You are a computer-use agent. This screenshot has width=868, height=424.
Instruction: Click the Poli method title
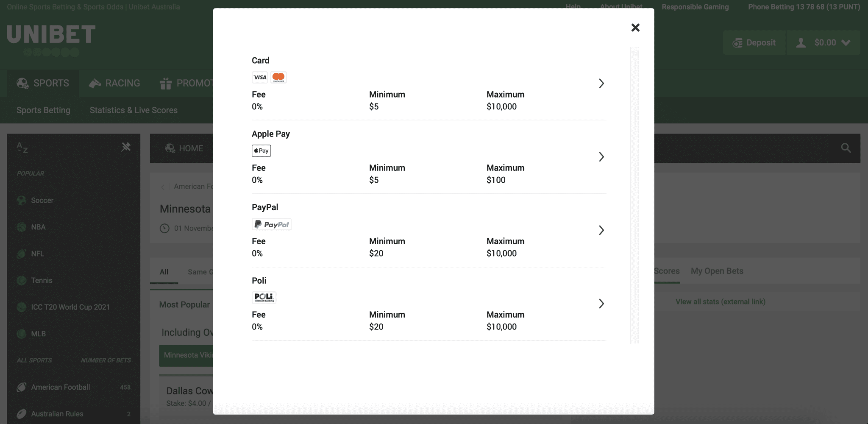pyautogui.click(x=259, y=281)
